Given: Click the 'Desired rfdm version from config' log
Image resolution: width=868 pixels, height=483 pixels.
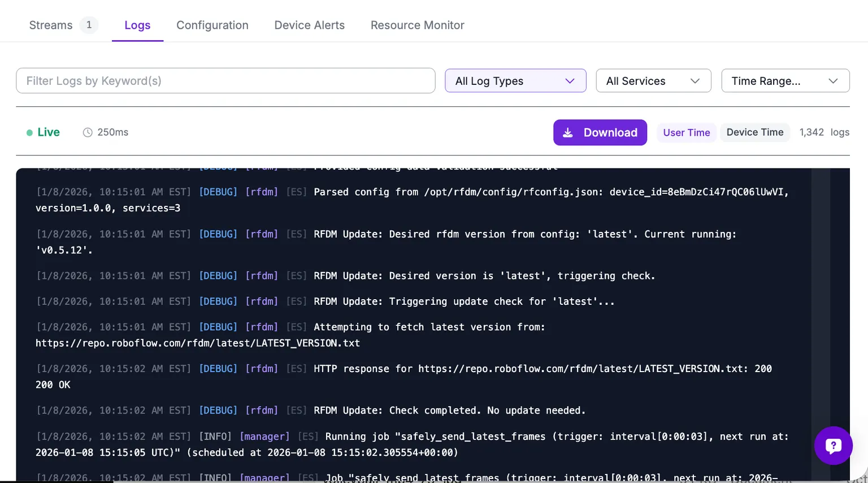Looking at the screenshot, I should click(x=387, y=242).
